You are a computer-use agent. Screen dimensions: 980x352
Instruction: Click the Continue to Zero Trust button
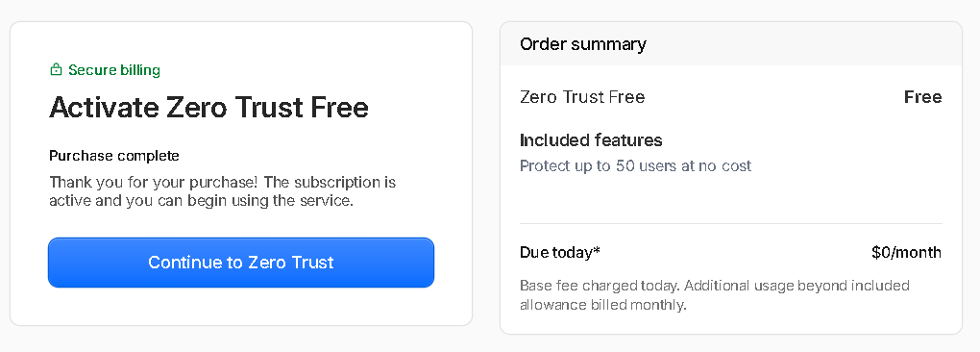point(241,263)
